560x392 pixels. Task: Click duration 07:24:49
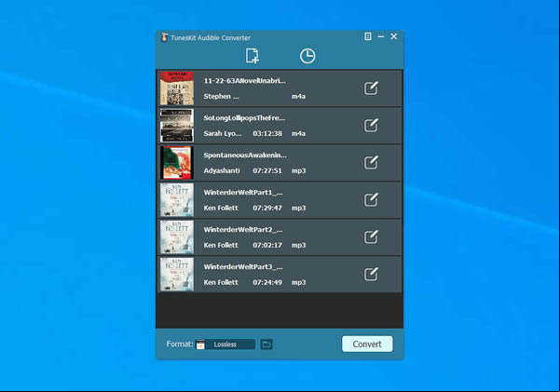pos(267,282)
